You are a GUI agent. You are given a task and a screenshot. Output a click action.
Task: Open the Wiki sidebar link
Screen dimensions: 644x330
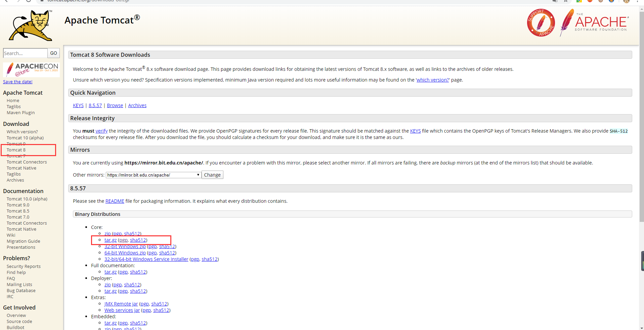point(11,235)
